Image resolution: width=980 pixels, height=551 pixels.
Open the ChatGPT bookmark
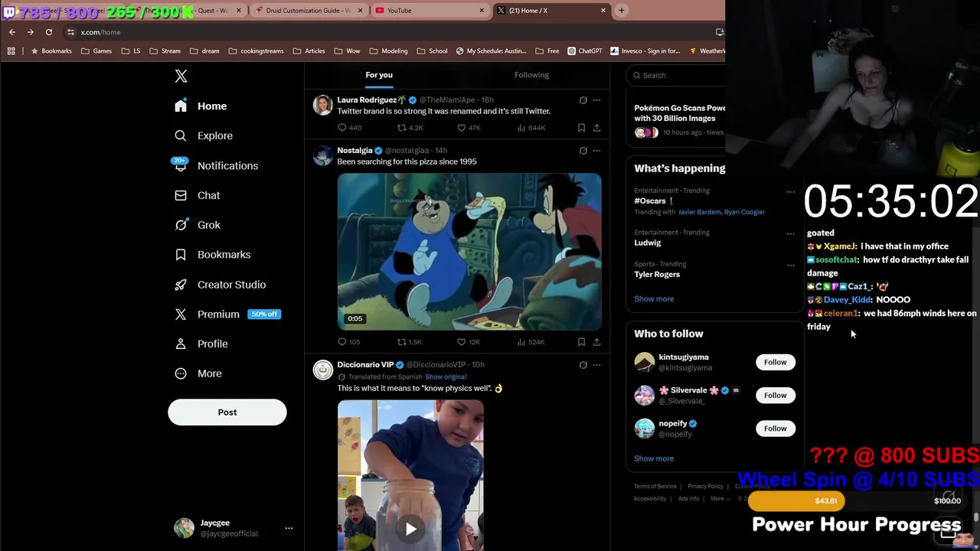pyautogui.click(x=585, y=51)
